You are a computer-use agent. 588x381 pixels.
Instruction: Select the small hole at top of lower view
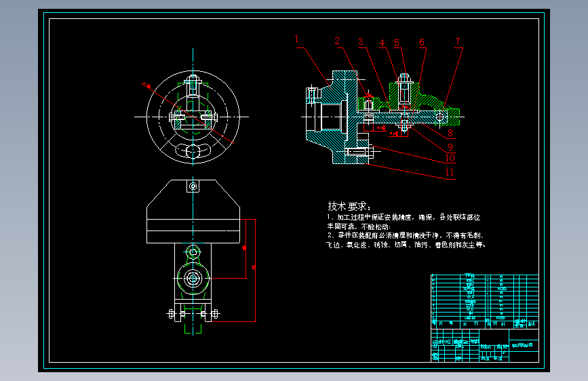click(193, 186)
